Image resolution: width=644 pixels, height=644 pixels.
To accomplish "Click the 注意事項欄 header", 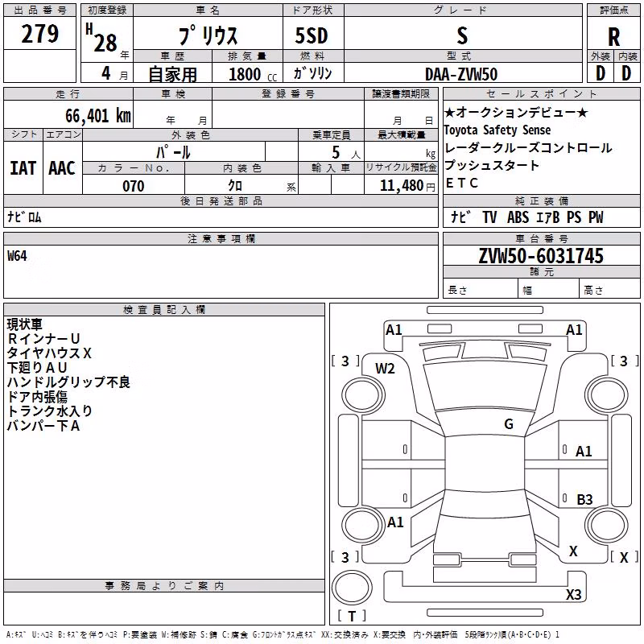I will click(221, 238).
